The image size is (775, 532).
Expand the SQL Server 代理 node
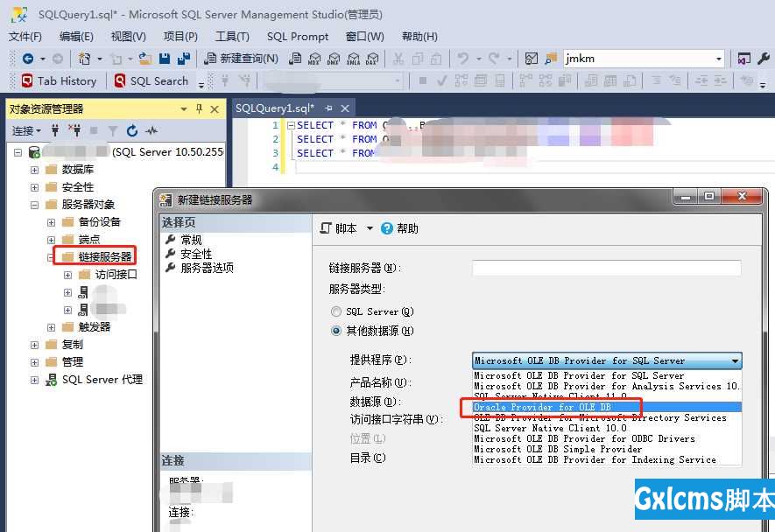[x=34, y=380]
